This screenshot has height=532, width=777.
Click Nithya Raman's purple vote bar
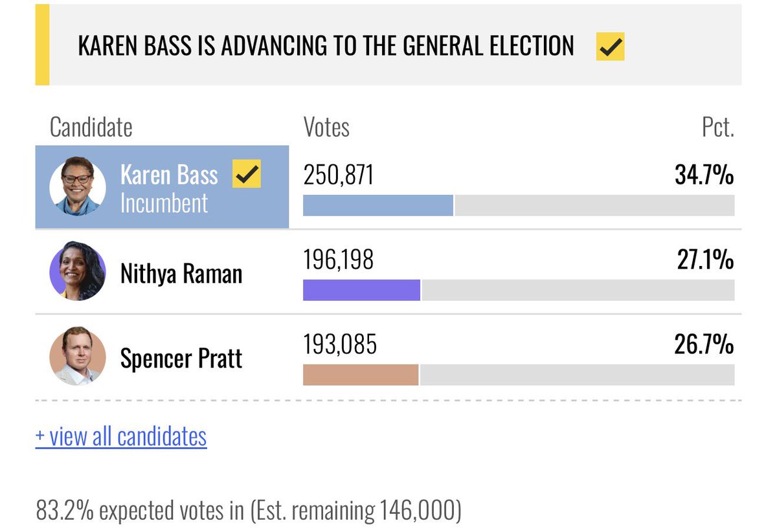pyautogui.click(x=361, y=290)
